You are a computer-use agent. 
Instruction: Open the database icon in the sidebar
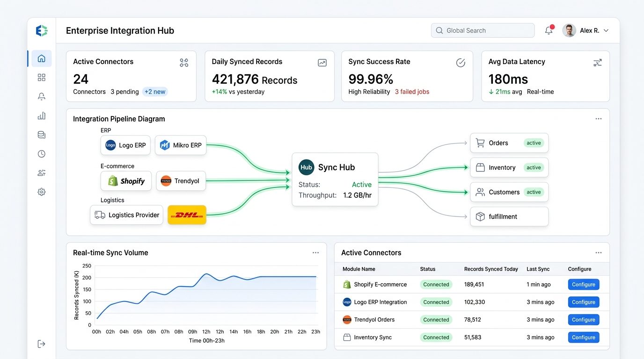[42, 135]
